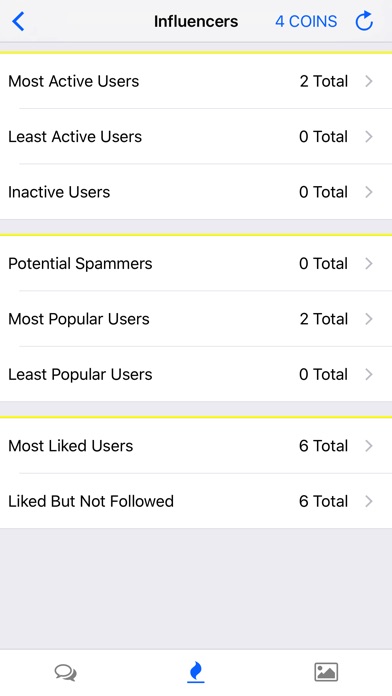Tap the 4 COINS link
The width and height of the screenshot is (392, 696).
306,21
